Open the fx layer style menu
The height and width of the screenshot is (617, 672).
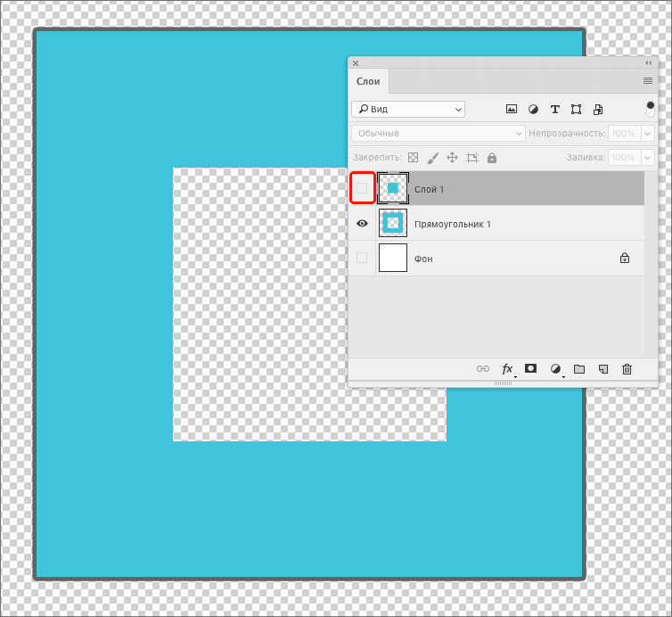[507, 369]
